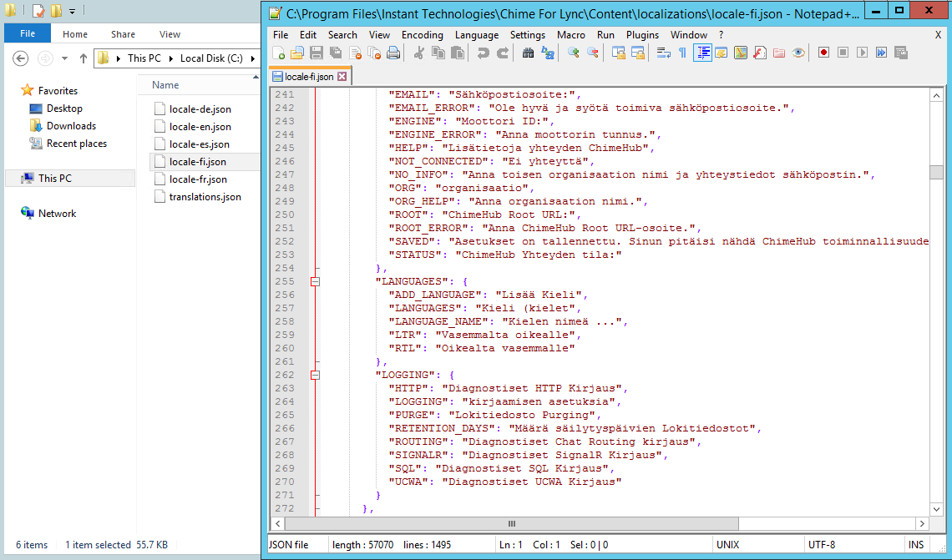The image size is (952, 560).
Task: Click the Save toolbar icon
Action: (316, 53)
